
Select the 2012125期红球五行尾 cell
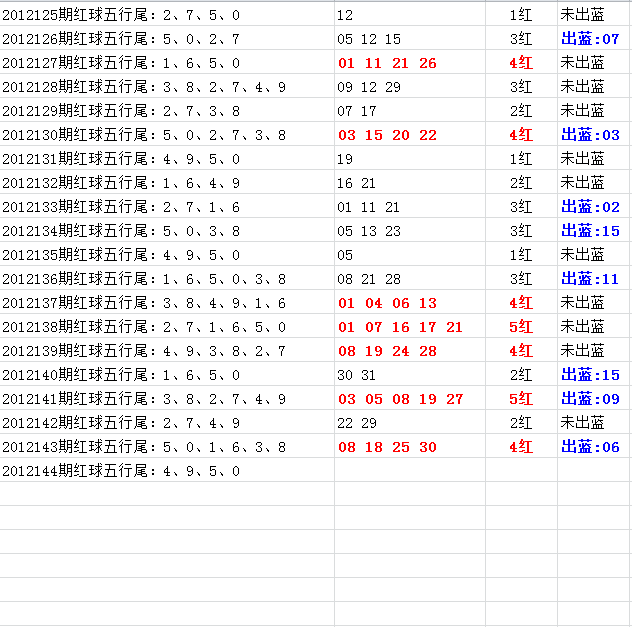120,15
